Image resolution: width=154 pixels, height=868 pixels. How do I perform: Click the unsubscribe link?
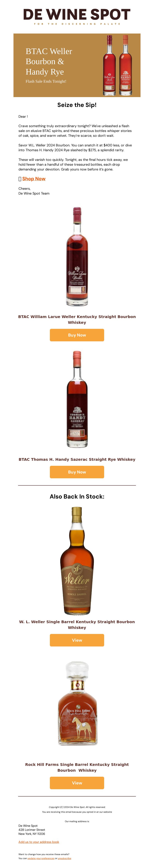pyautogui.click(x=64, y=858)
